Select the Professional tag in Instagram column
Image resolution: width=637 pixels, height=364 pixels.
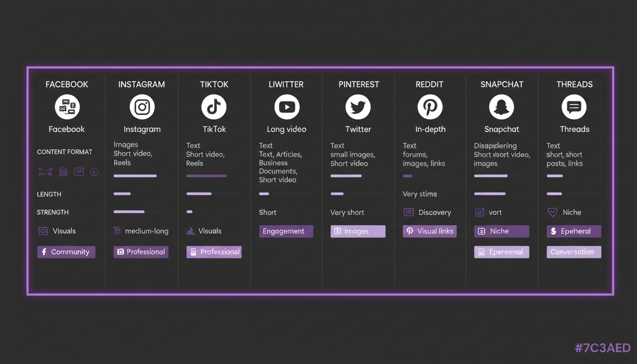click(x=141, y=252)
